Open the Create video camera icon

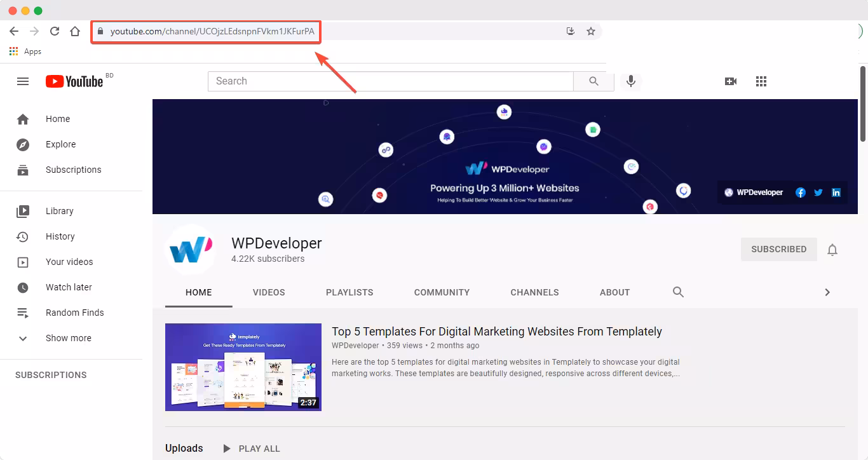point(731,81)
